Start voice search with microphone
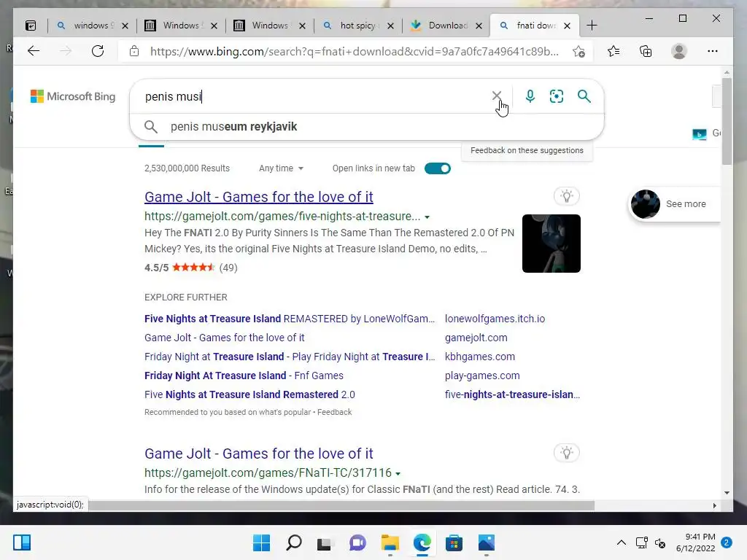747x560 pixels. (530, 96)
